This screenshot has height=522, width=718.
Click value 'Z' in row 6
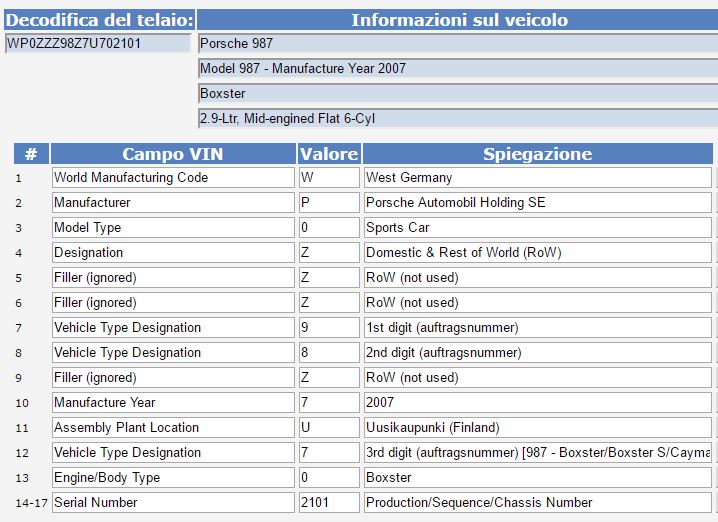(329, 303)
